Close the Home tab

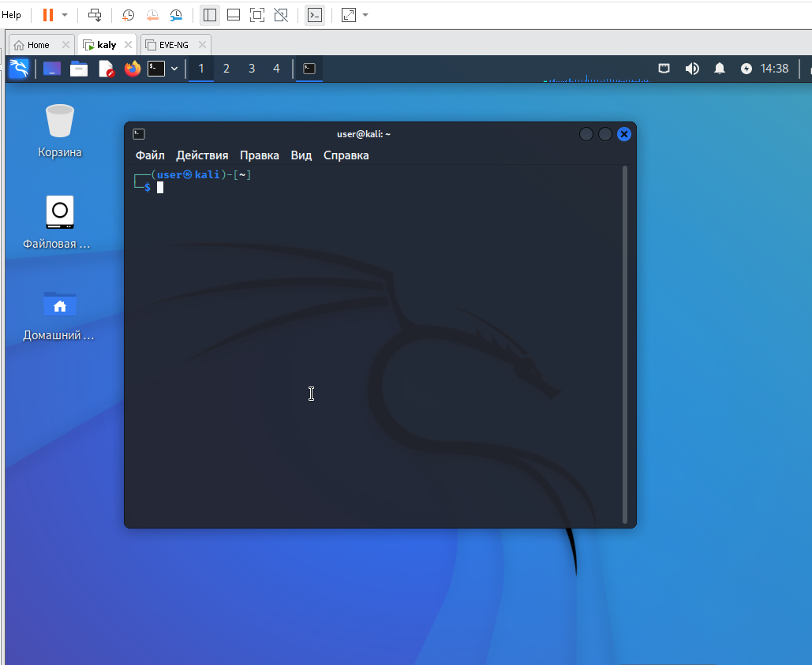tap(65, 45)
